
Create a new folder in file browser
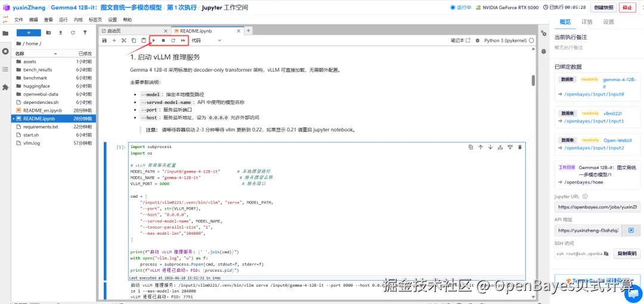coord(48,32)
